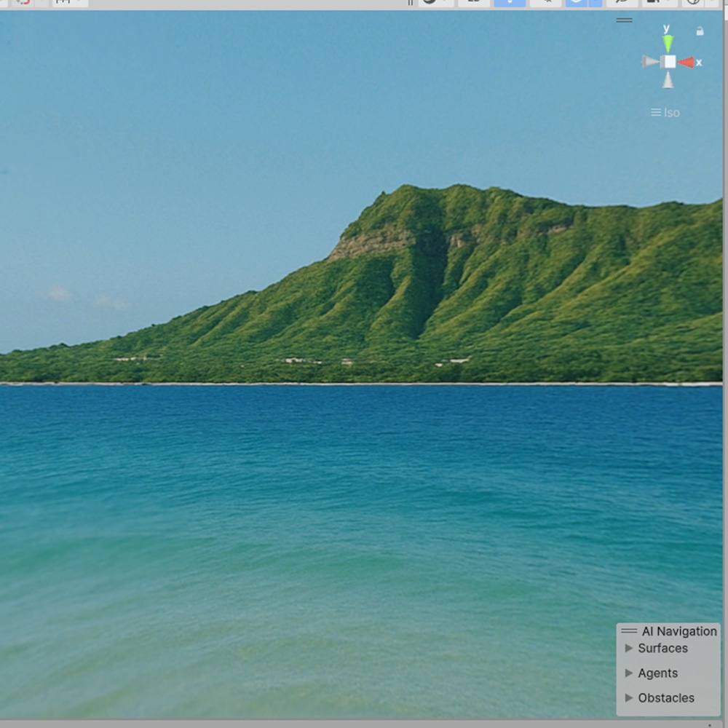This screenshot has height=728, width=728.
Task: Expand the Surfaces section
Action: (629, 648)
